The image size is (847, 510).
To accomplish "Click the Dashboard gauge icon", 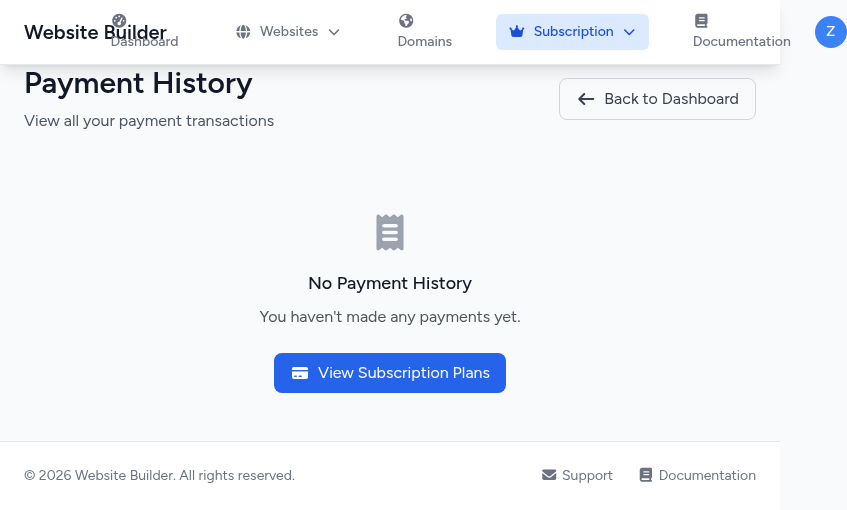I will (119, 20).
